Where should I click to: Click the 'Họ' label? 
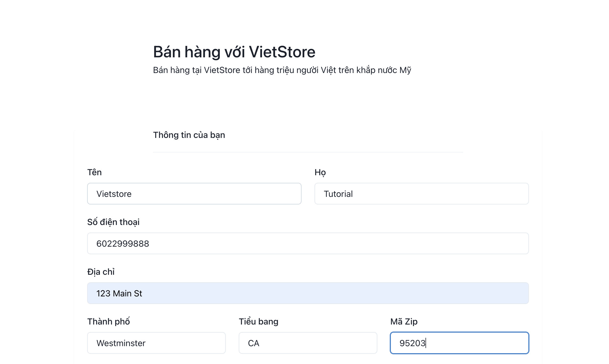tap(320, 172)
